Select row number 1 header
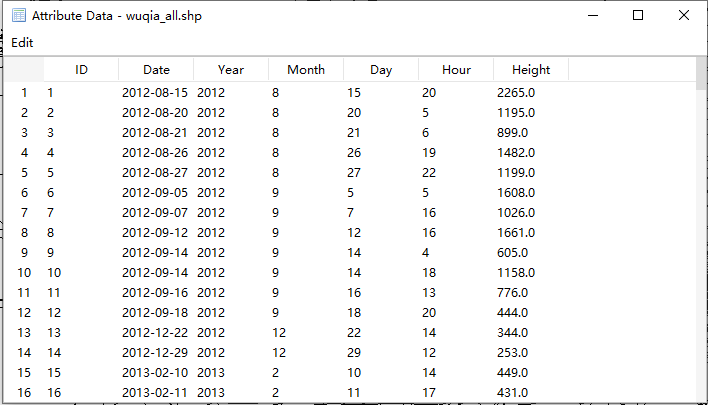This screenshot has width=708, height=405. pos(24,93)
